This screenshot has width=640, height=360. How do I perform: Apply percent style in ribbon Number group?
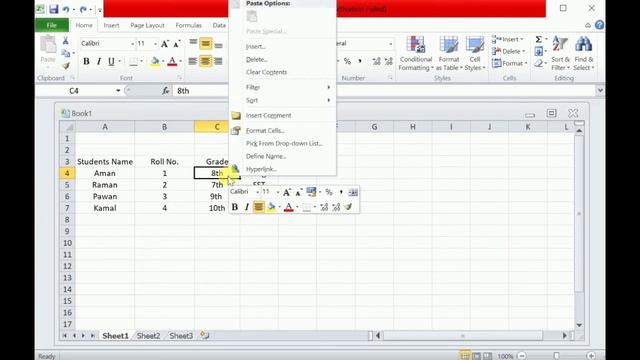coord(347,61)
